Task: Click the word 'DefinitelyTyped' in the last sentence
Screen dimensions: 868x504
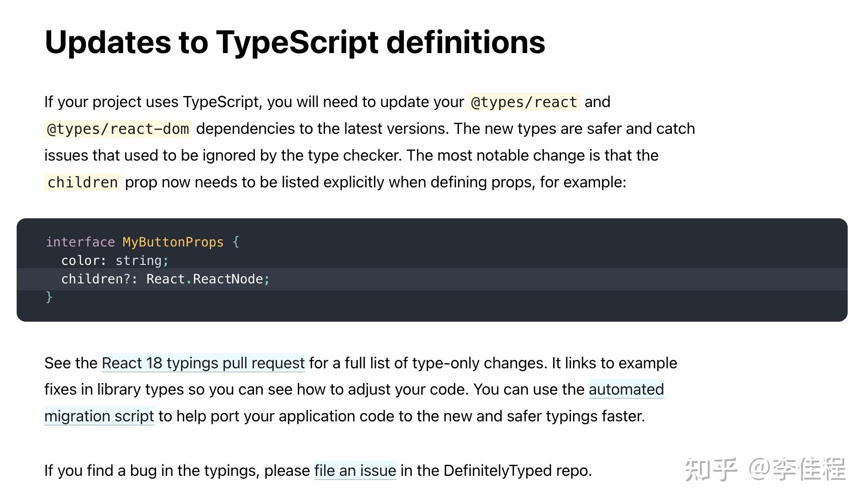Action: point(498,471)
